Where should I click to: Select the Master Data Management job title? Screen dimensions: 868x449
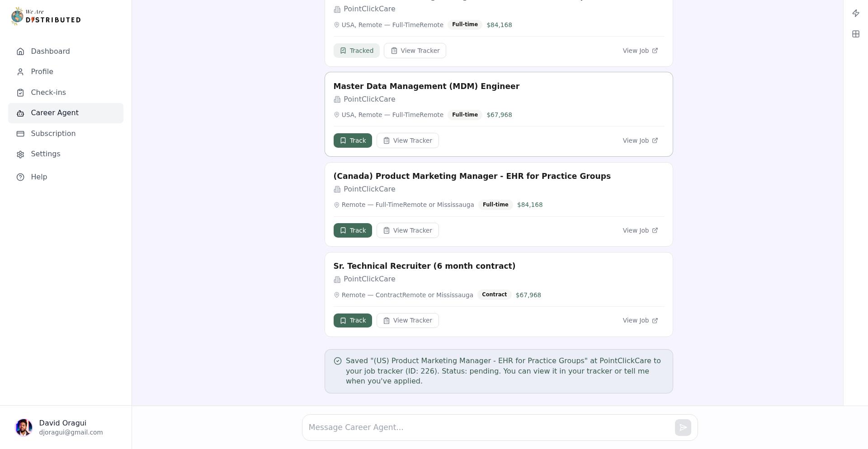point(426,86)
